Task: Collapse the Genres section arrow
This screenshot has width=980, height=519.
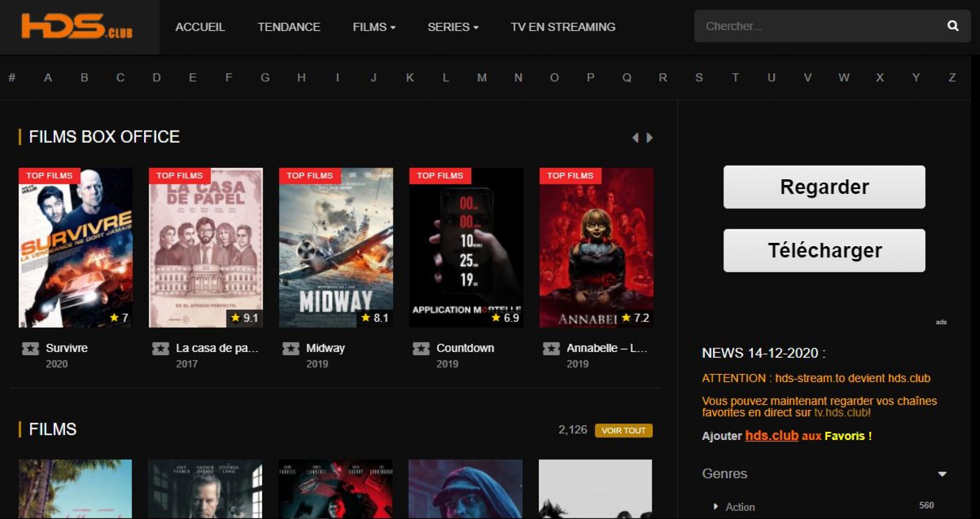Action: (x=942, y=474)
